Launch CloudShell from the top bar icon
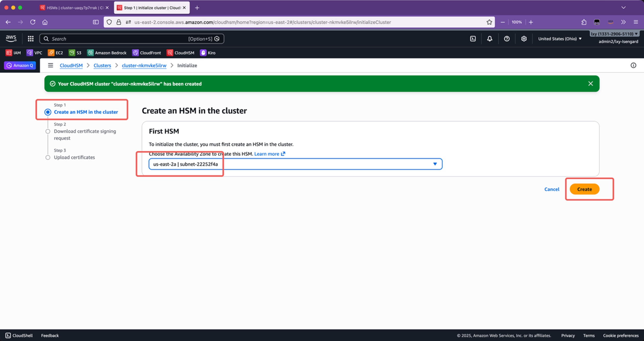 click(473, 39)
